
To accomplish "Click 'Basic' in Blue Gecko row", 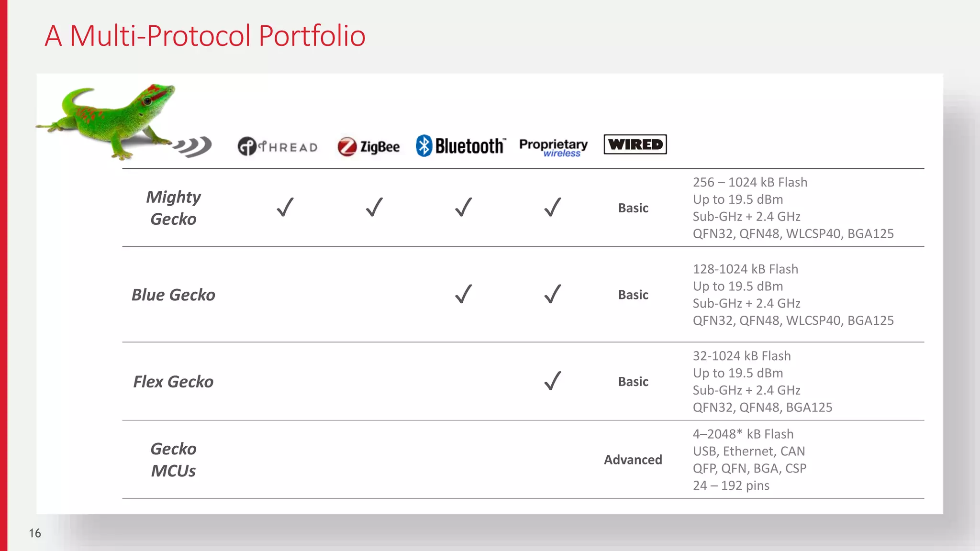I will point(633,295).
